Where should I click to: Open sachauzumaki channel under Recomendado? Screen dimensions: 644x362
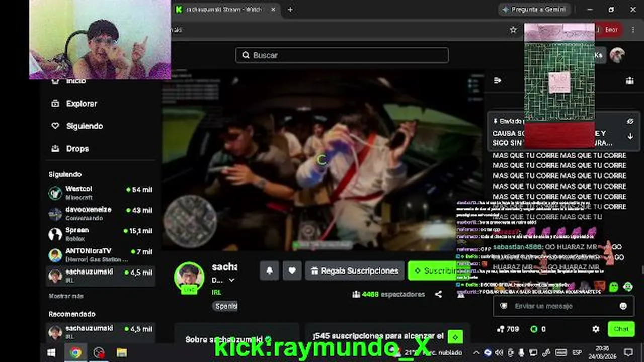click(101, 332)
